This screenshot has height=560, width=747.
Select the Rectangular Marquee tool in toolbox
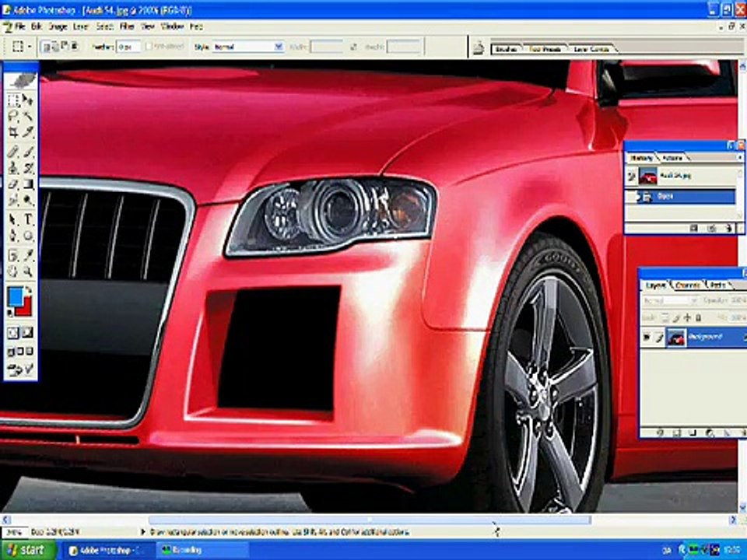coord(13,100)
